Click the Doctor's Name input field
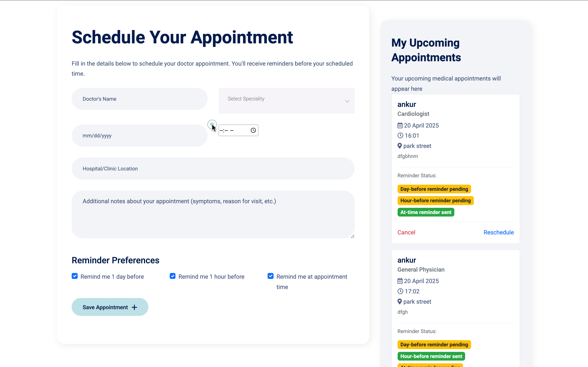This screenshot has height=367, width=588. click(139, 99)
